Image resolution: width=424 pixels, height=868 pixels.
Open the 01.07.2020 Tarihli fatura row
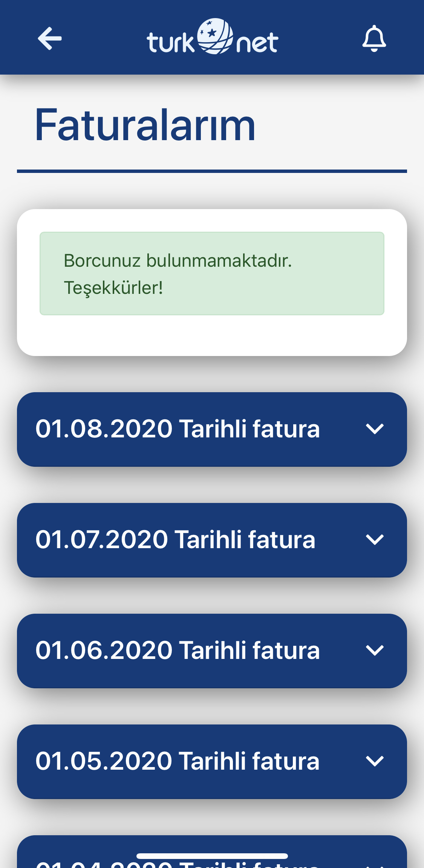tap(212, 540)
